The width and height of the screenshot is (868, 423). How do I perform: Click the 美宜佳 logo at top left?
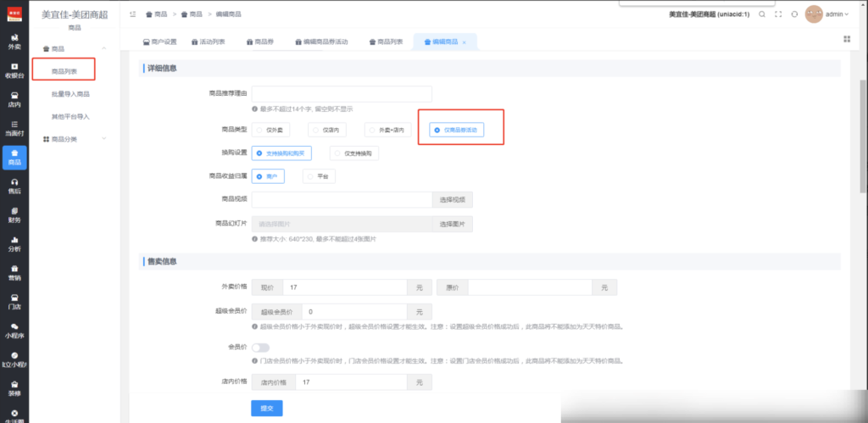click(x=14, y=14)
